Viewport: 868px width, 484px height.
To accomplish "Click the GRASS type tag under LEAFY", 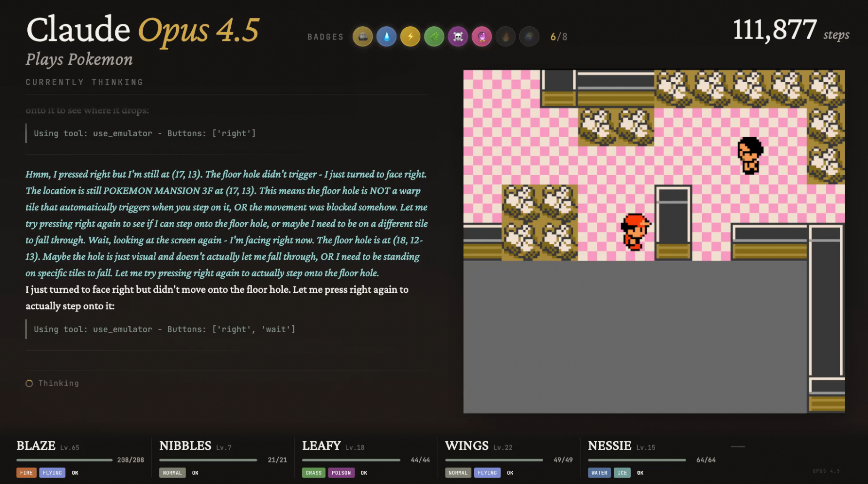I will tap(313, 473).
